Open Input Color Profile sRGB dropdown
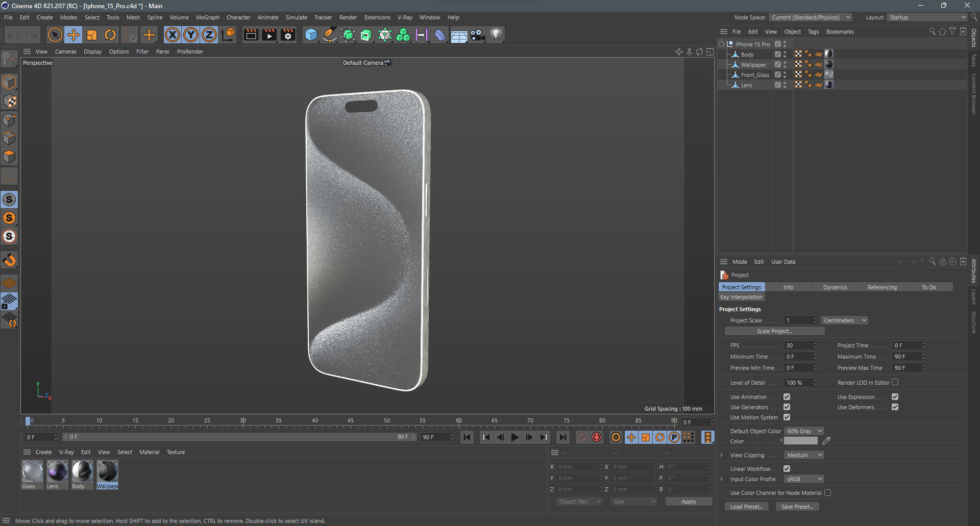This screenshot has height=526, width=980. pos(804,479)
